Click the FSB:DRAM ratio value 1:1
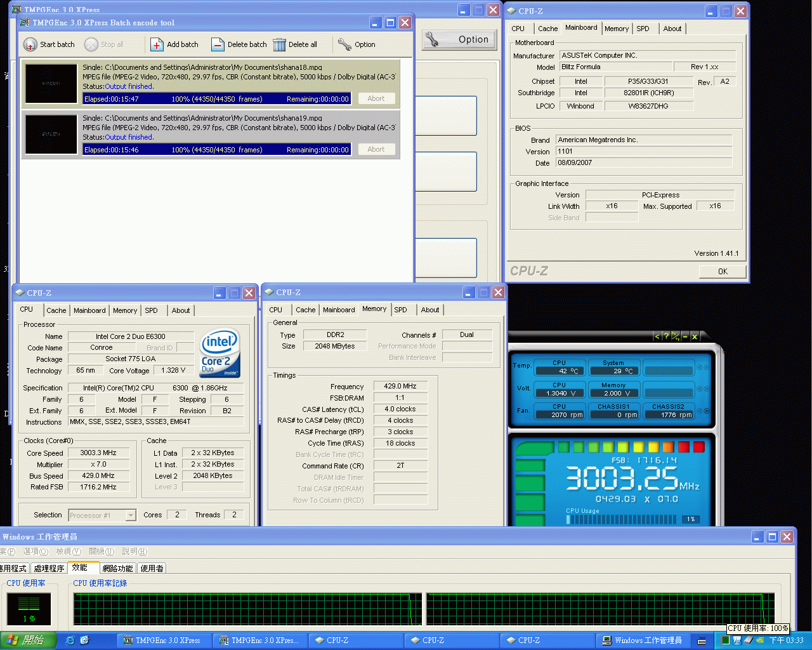The image size is (812, 650). (400, 397)
